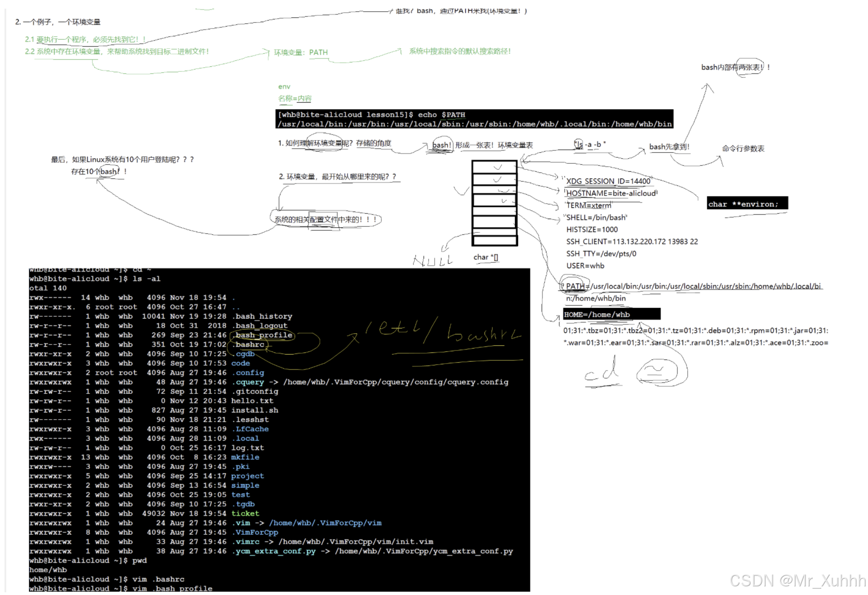Image resolution: width=868 pixels, height=595 pixels.
Task: Click the '.bash_history' file row
Action: pos(161,316)
